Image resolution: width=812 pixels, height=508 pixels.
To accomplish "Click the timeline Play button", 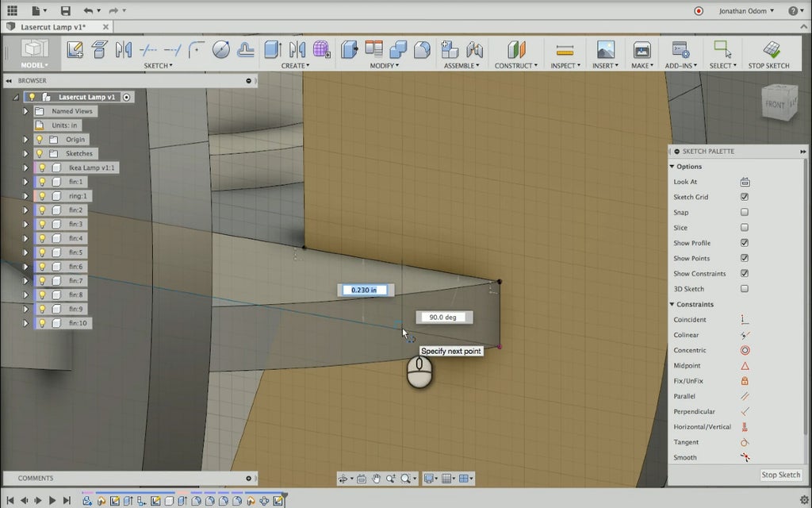I will click(x=52, y=501).
